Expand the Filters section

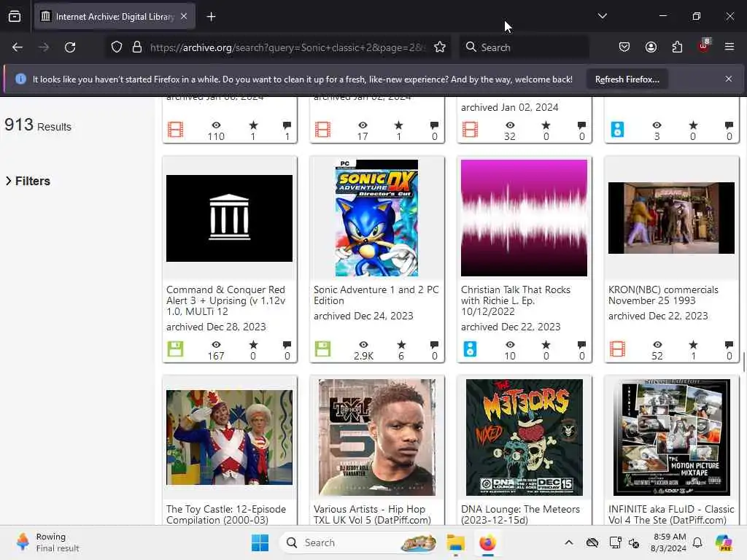[28, 181]
